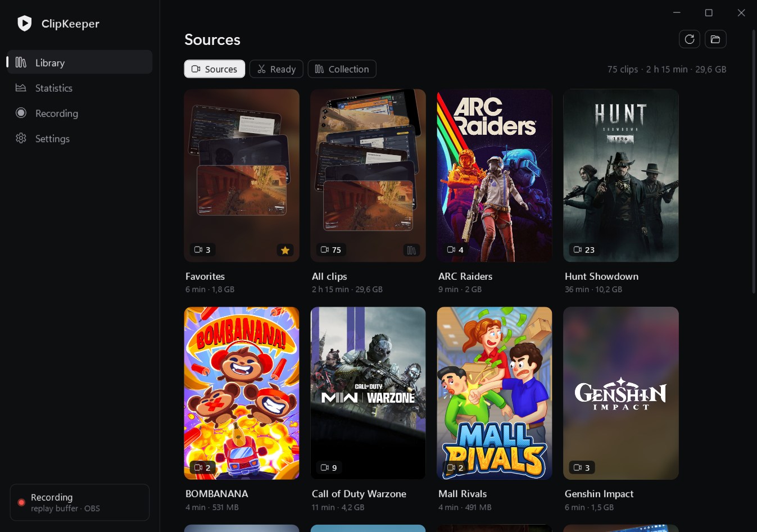
Task: Click the library badge on All clips card
Action: pos(411,250)
